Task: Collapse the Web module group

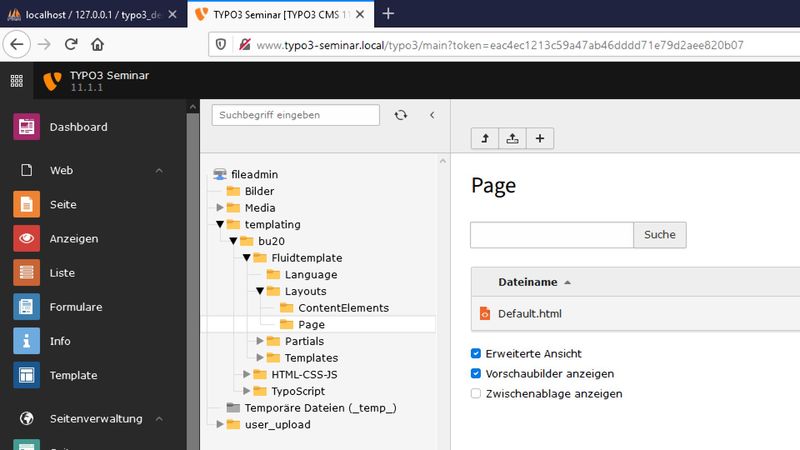Action: [159, 171]
